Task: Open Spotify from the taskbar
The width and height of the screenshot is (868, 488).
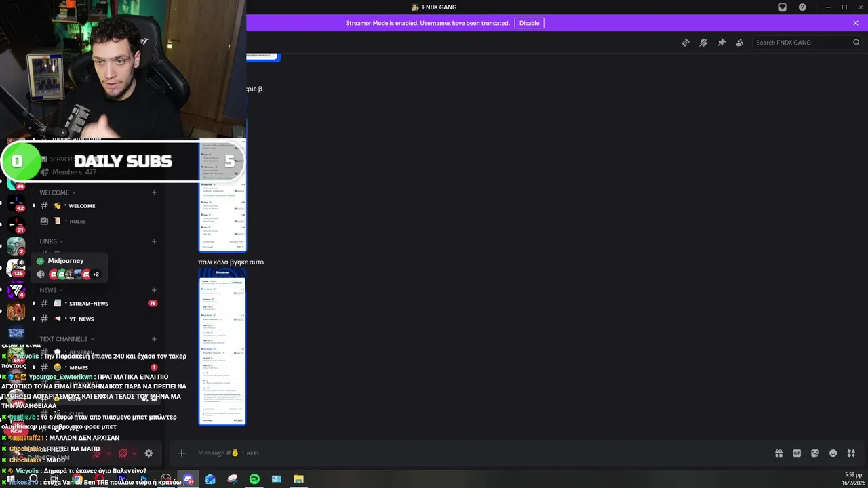Action: click(254, 479)
